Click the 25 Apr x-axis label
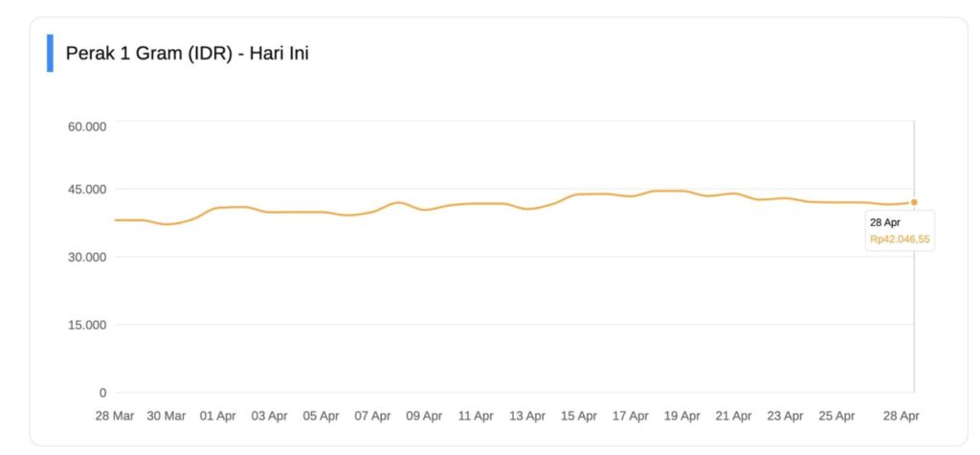 [837, 416]
